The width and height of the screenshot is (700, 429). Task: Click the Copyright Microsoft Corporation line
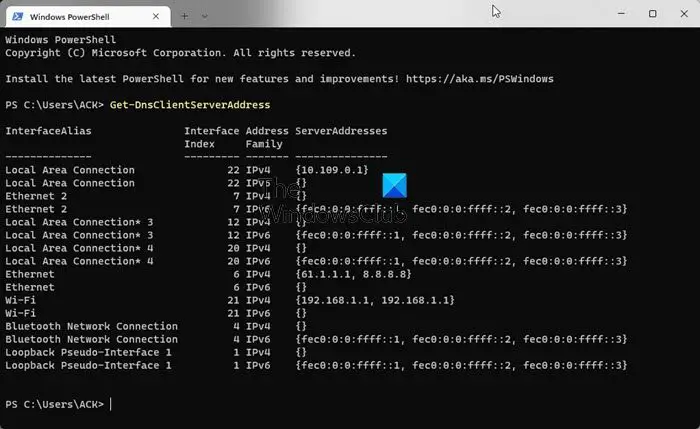click(180, 53)
